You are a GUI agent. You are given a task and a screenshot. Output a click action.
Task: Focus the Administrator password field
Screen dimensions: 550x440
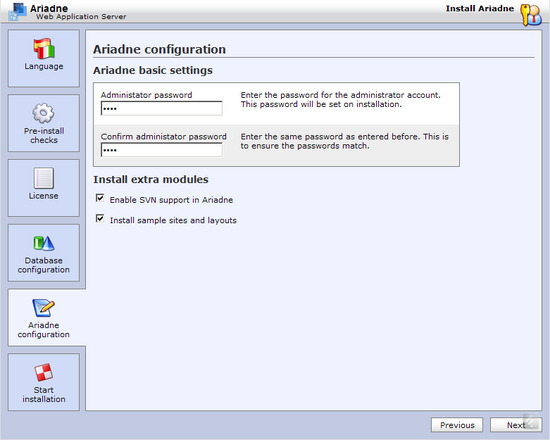(x=162, y=108)
